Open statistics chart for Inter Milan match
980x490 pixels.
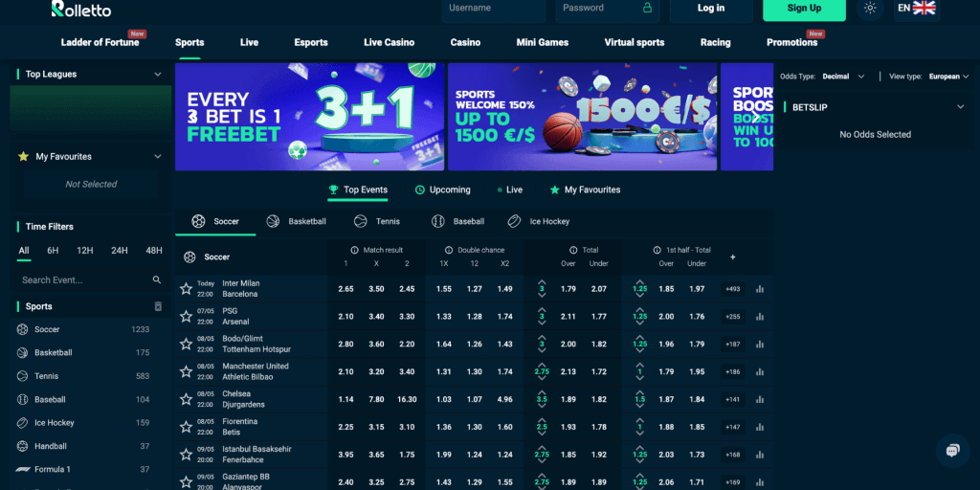[x=760, y=289]
